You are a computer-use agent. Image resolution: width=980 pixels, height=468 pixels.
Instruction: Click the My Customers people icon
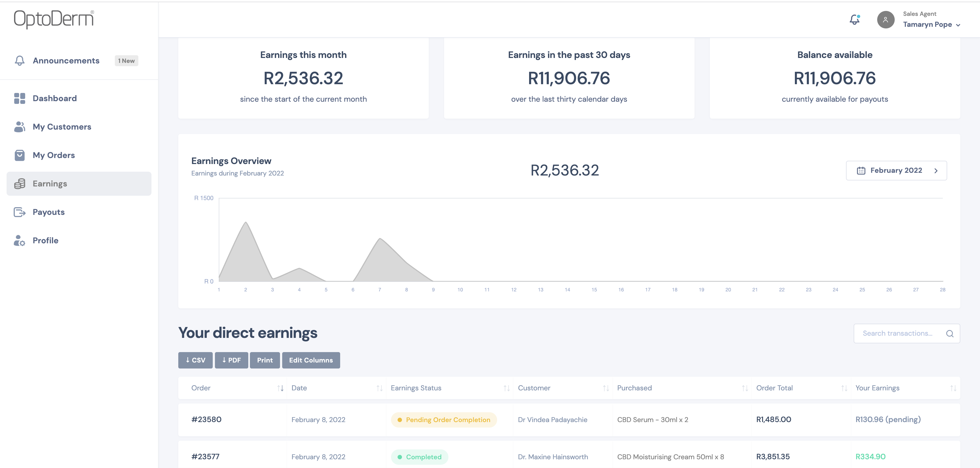[x=20, y=127]
